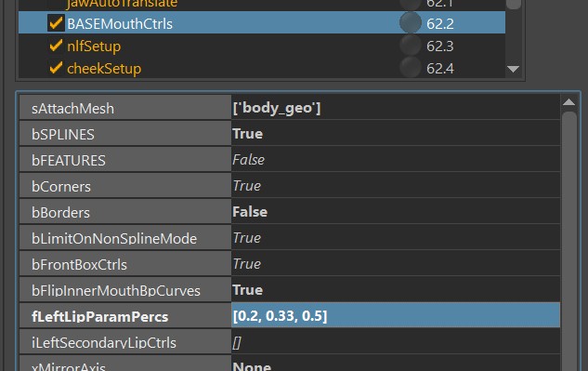This screenshot has height=371, width=588.
Task: Click the bFlipInnerMouthBpCurves True value
Action: pyautogui.click(x=396, y=289)
